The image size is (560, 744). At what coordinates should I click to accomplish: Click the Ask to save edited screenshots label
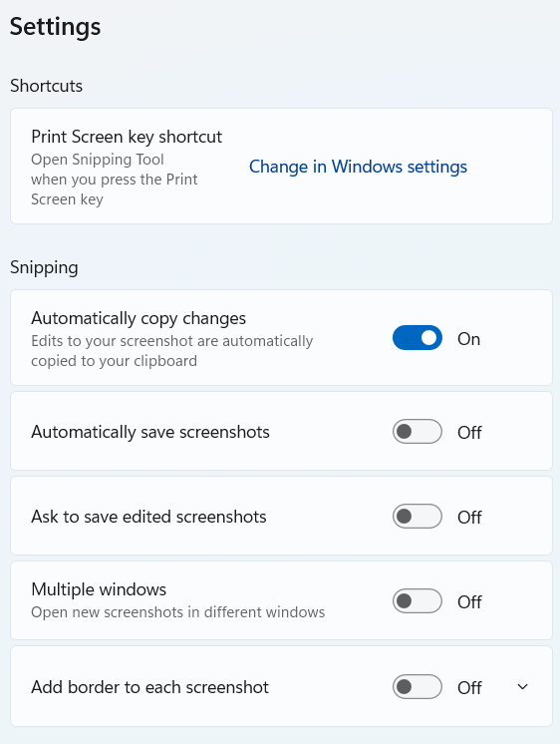tap(148, 517)
